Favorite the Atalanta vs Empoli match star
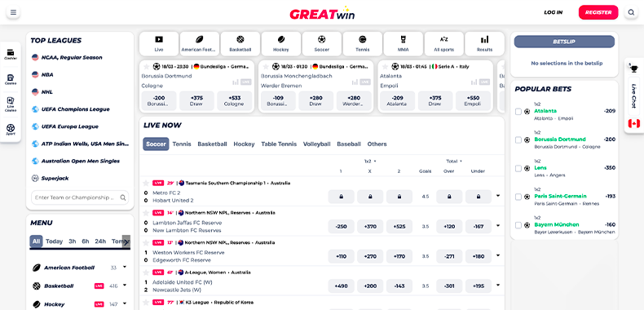The width and height of the screenshot is (644, 310). [385, 67]
